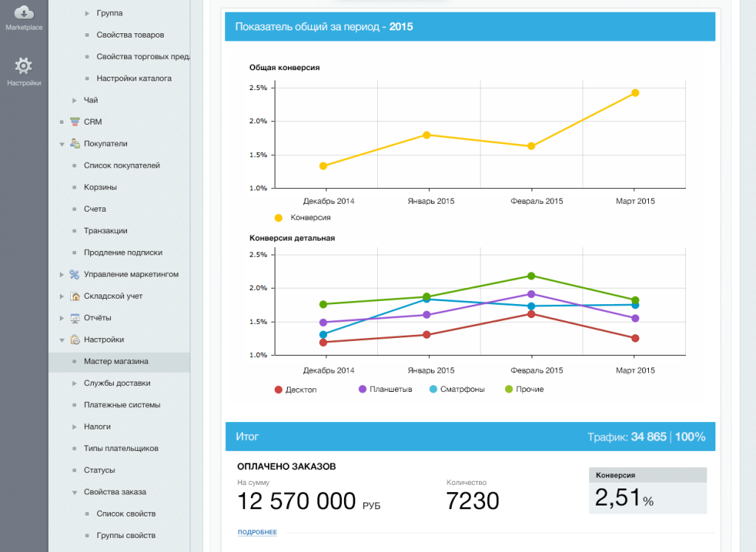The width and height of the screenshot is (756, 552).
Task: Toggle the Смартфоны series in the legend
Action: click(457, 389)
